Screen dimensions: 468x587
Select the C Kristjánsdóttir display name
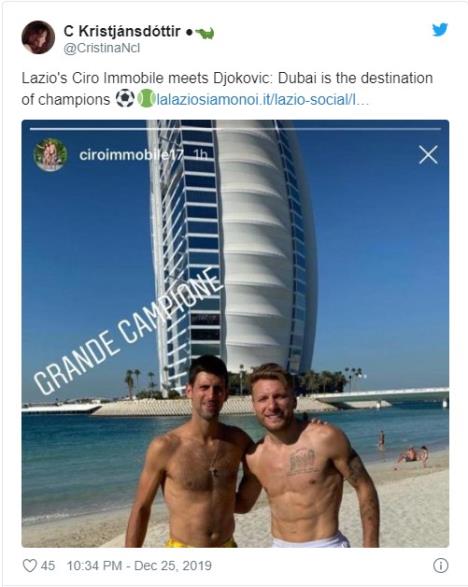[122, 31]
